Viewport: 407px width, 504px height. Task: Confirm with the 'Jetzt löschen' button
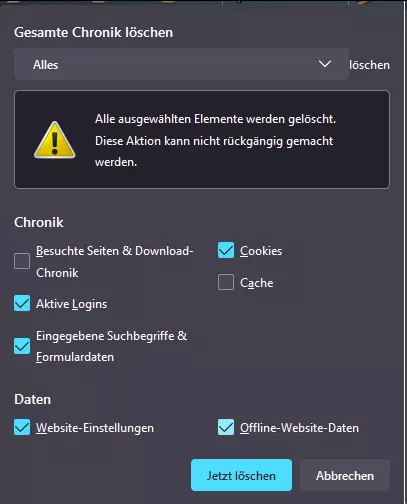(x=241, y=475)
